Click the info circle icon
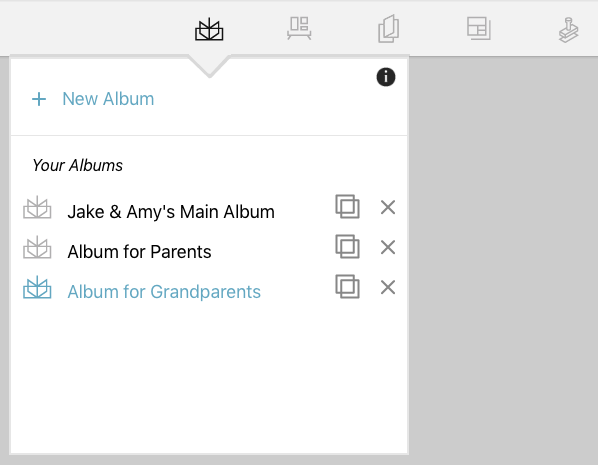 pos(386,77)
